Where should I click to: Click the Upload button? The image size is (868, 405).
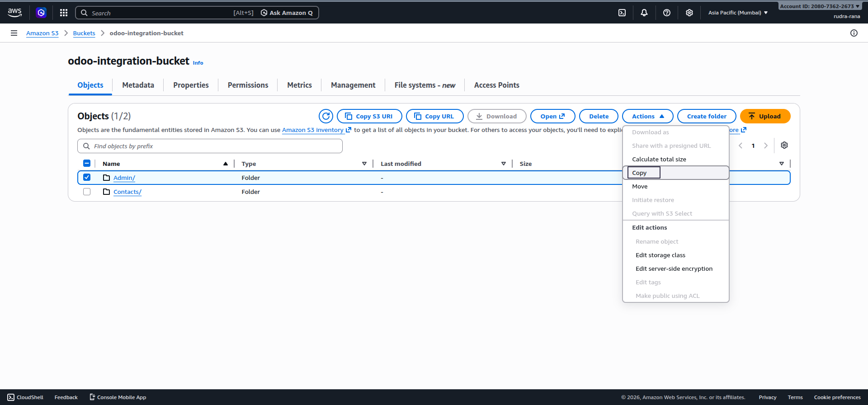pos(765,116)
